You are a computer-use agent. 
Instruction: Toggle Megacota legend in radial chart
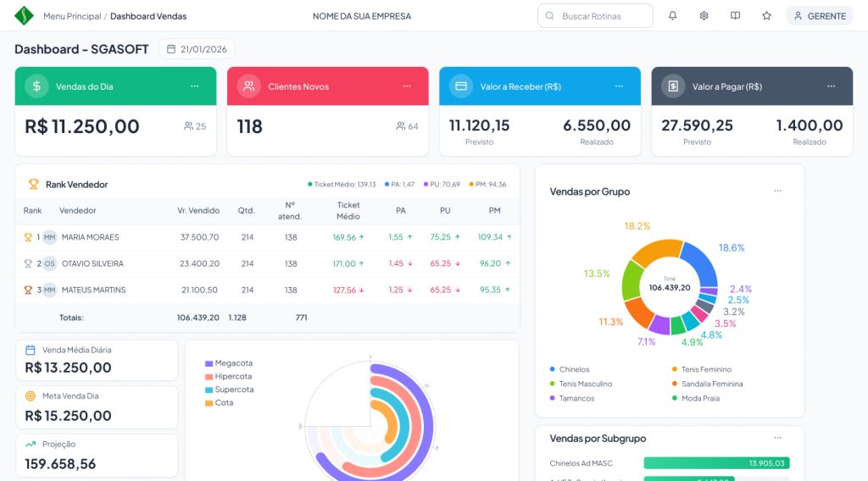coord(228,363)
